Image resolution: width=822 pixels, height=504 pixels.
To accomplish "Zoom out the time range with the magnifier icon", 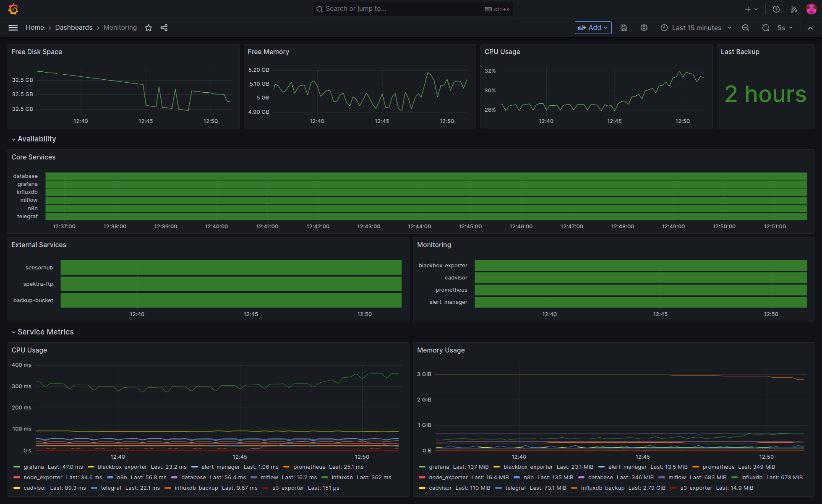I will click(x=746, y=28).
